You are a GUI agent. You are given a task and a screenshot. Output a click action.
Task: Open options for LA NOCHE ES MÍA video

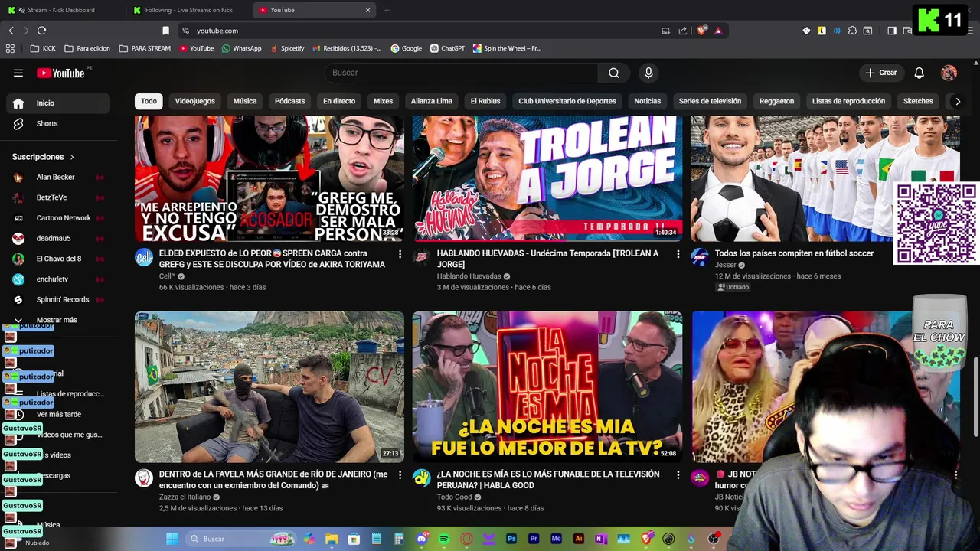pos(678,475)
